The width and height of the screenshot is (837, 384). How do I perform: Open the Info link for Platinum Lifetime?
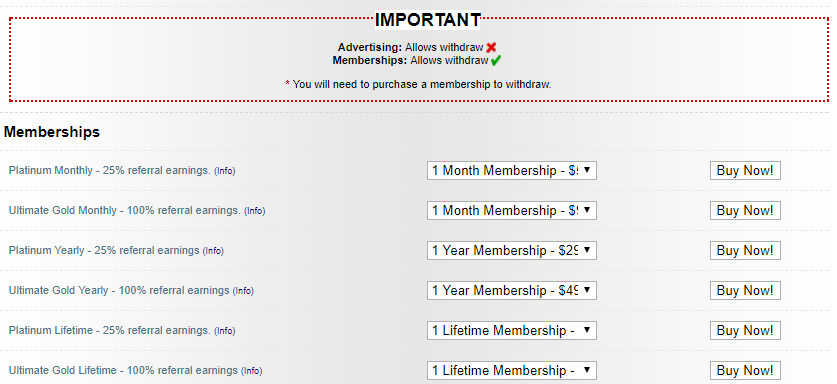225,331
